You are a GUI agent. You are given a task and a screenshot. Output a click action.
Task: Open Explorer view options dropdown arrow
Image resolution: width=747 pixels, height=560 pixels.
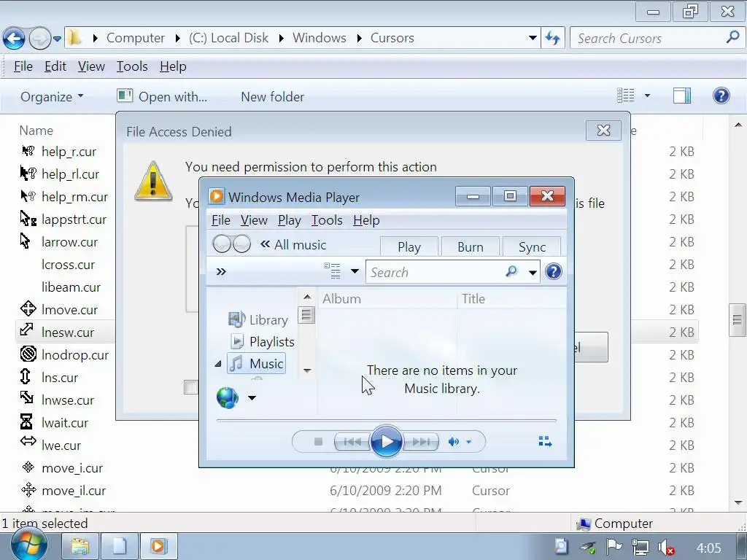click(647, 96)
